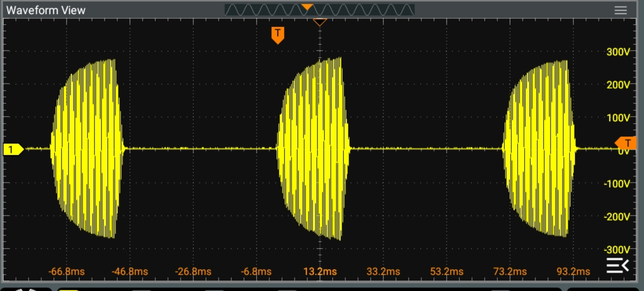This screenshot has width=644, height=291.
Task: Click the Waveform View title label
Action: point(46,11)
